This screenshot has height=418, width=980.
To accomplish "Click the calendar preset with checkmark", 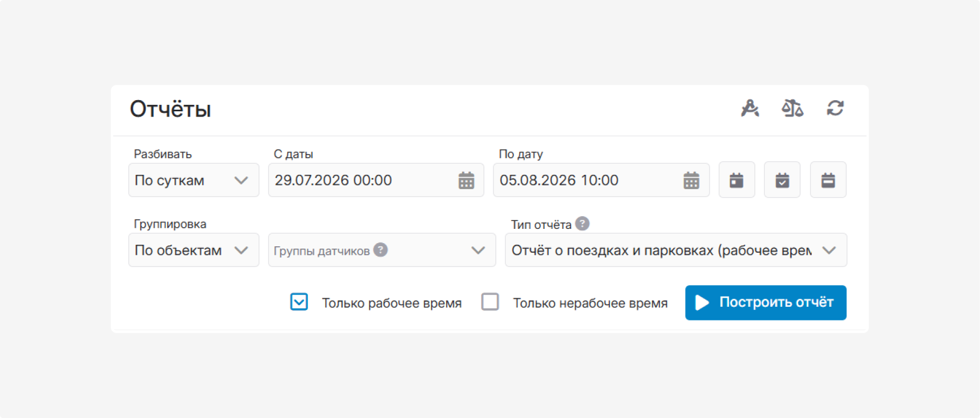I will pos(782,180).
